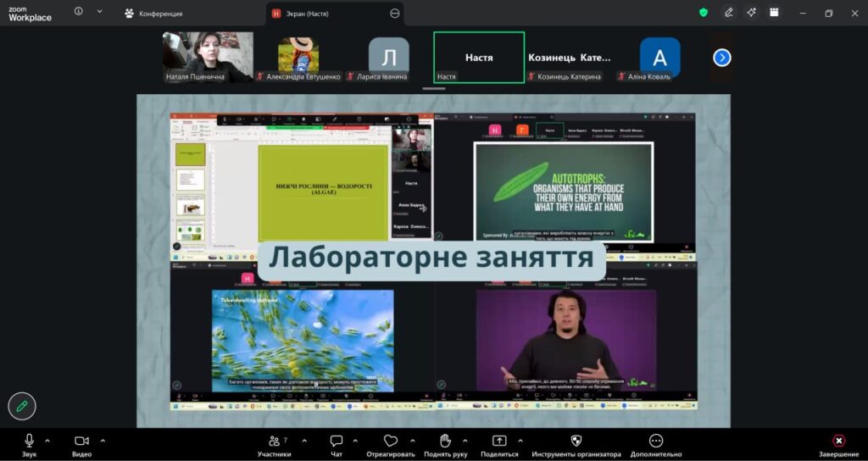Open the Чат panel
868x461 pixels.
coord(337,446)
